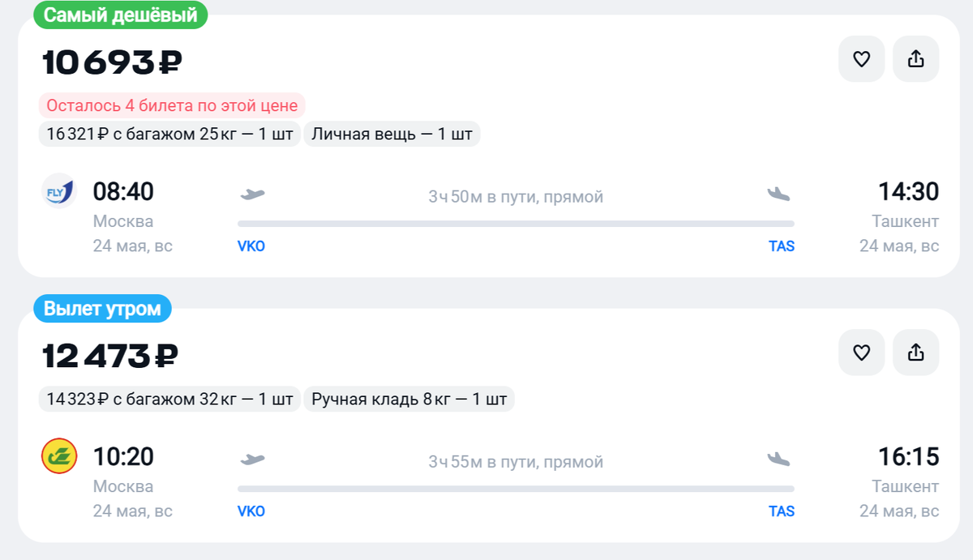
Task: Select the FLY airline logo on 08:40 flight
Action: click(x=58, y=191)
